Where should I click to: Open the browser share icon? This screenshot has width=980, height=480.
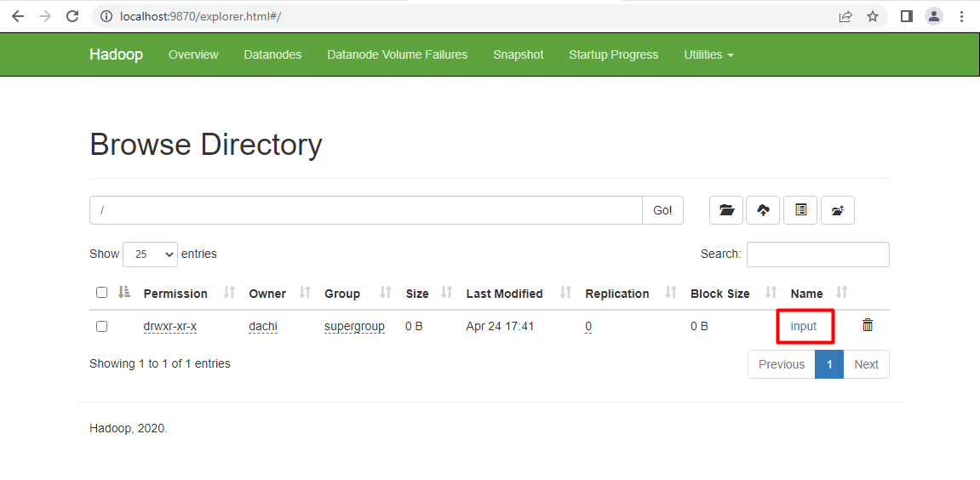click(x=845, y=16)
